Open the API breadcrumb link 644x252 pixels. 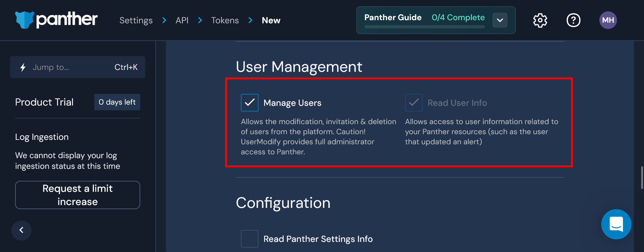(182, 20)
